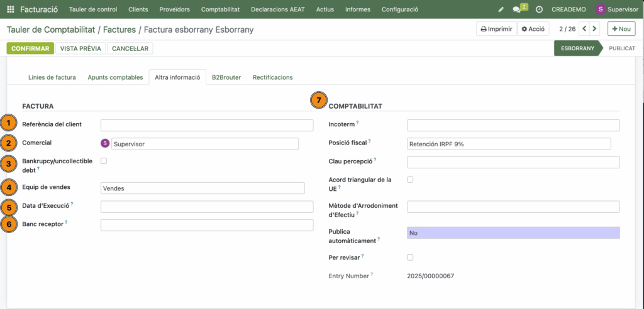Check the Per revisar checkbox
The image size is (644, 309).
tap(410, 257)
